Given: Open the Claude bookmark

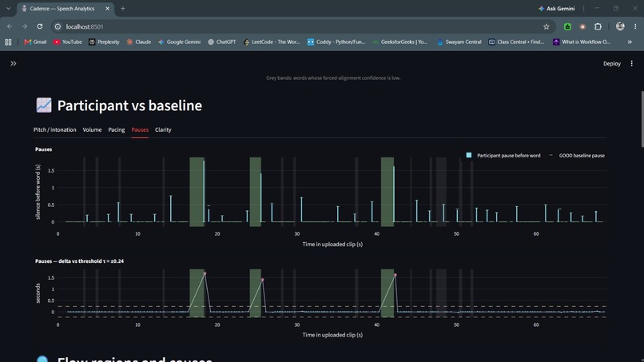Looking at the screenshot, I should point(139,42).
